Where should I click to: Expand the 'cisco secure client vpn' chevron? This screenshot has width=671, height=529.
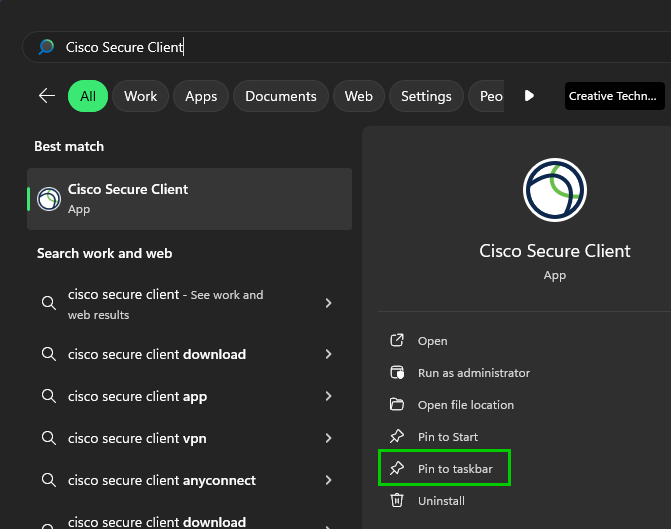329,438
